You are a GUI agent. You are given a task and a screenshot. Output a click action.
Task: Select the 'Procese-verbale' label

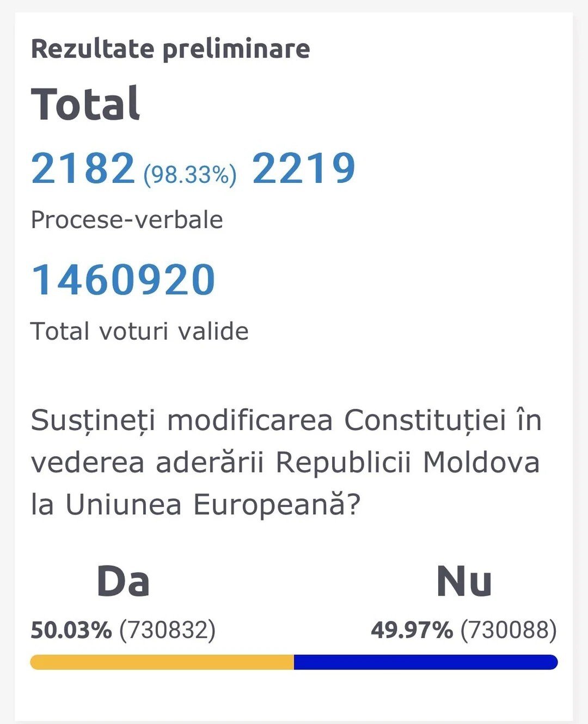[127, 220]
